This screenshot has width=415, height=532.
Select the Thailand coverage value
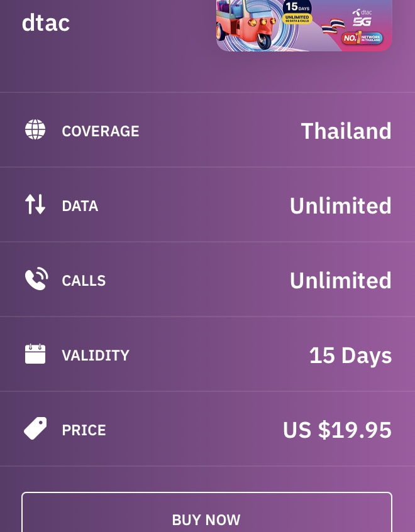[346, 131]
